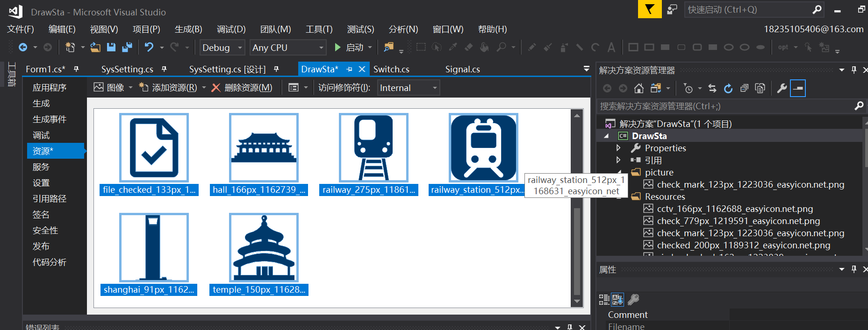Click the resource list vertical scrollbar thumb
The image size is (868, 330).
click(x=577, y=251)
